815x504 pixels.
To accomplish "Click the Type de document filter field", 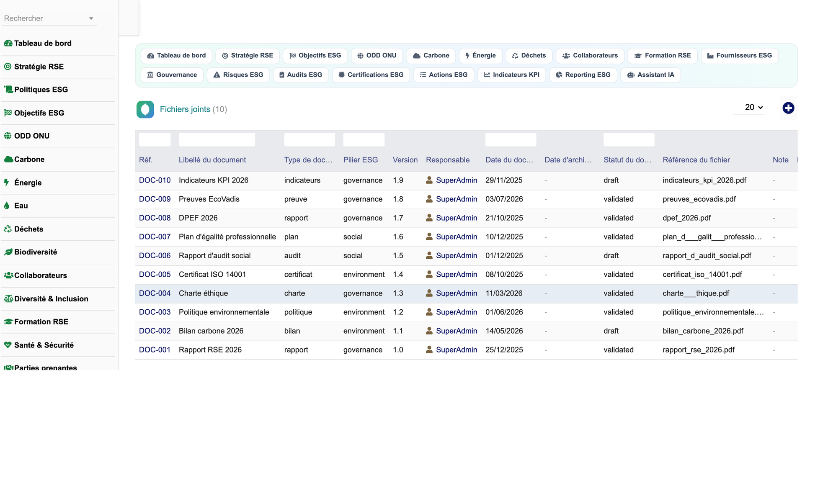I will pos(309,140).
